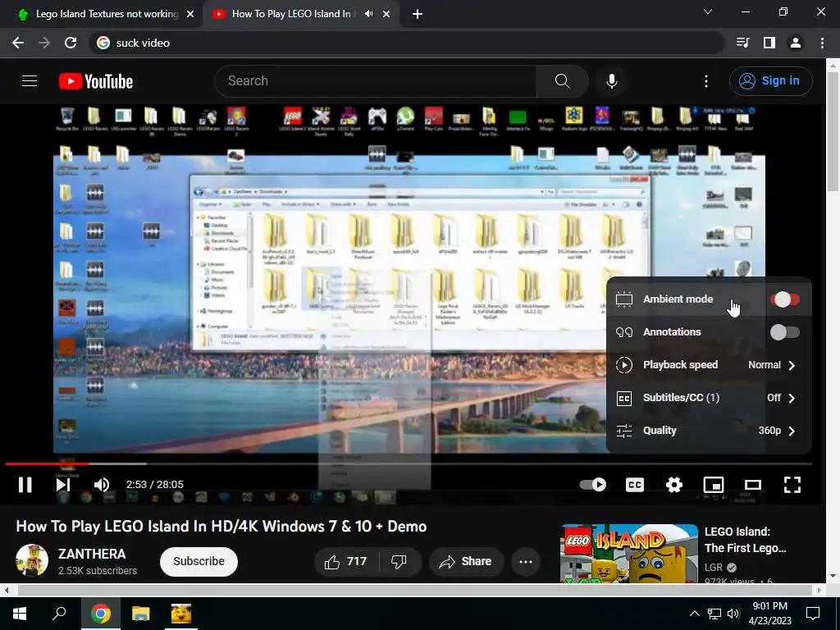Open the YouTube hamburger guide menu

tap(30, 81)
